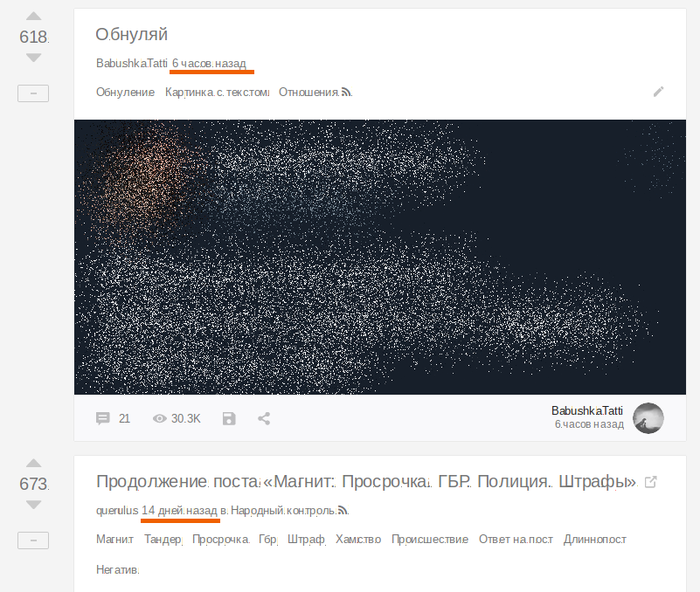Collapse the second post using its minus button
This screenshot has height=592, width=700.
pos(33,540)
